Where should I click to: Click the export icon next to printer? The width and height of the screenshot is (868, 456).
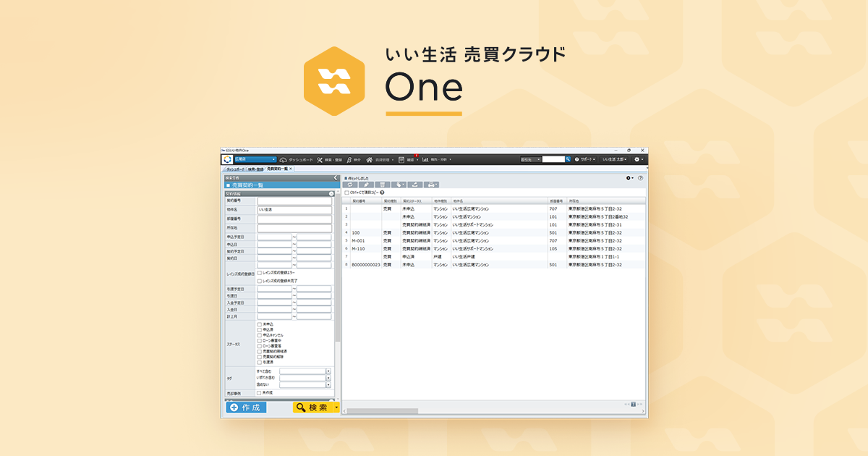[x=415, y=185]
